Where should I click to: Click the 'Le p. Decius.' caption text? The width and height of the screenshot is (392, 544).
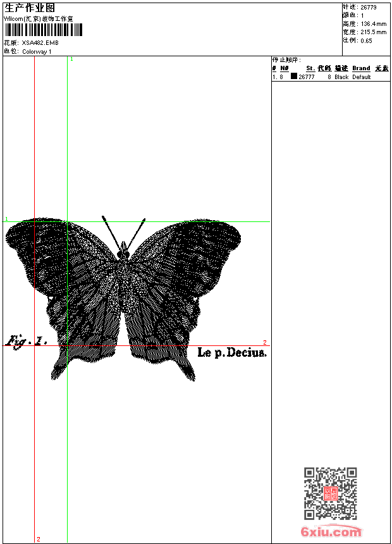point(232,352)
